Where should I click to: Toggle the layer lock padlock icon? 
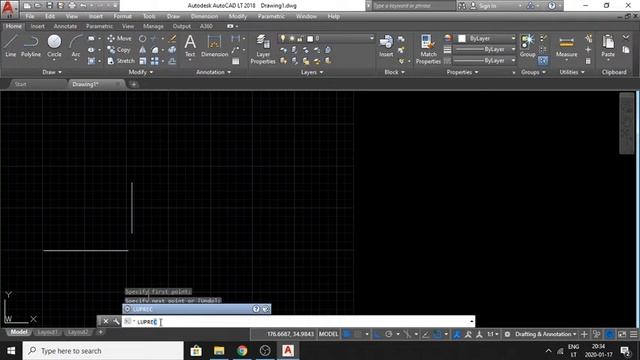point(300,38)
